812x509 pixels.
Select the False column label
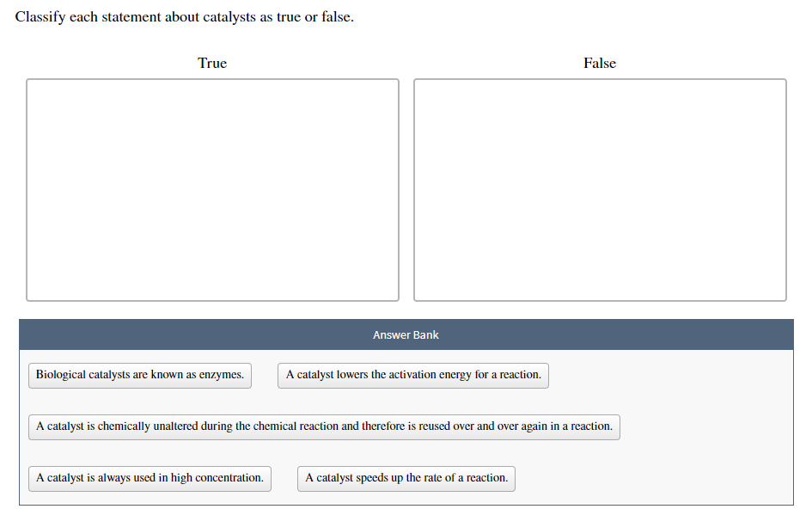tap(599, 63)
